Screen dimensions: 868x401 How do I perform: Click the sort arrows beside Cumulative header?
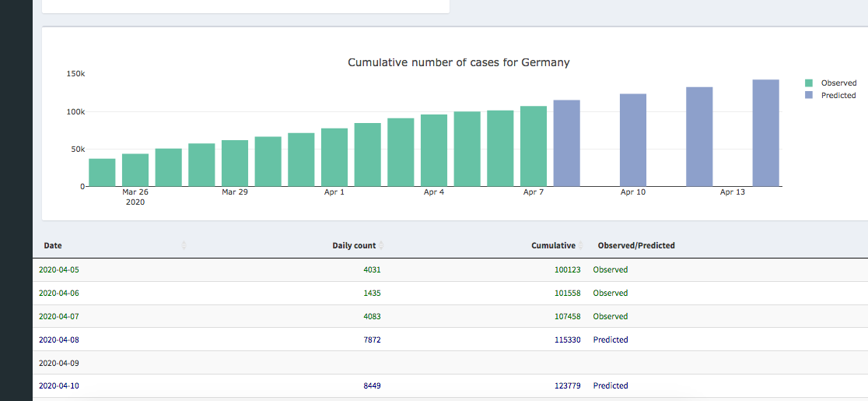point(582,245)
